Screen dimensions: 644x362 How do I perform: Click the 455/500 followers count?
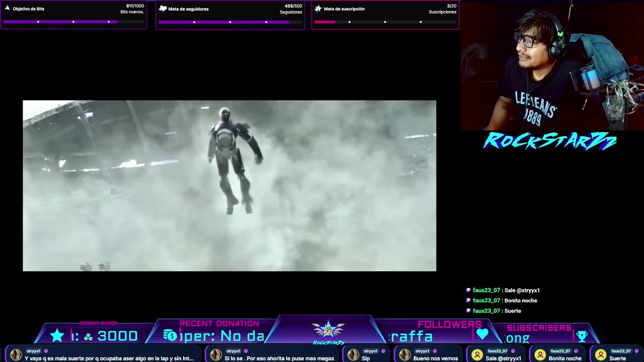click(x=293, y=6)
